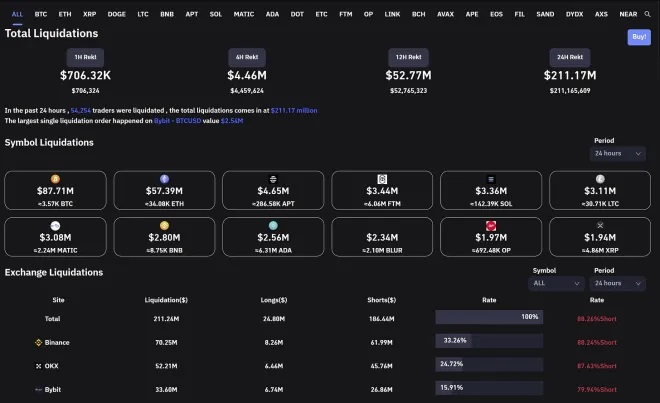Click the Bybit logo in exchange table
The image size is (660, 403).
[38, 389]
